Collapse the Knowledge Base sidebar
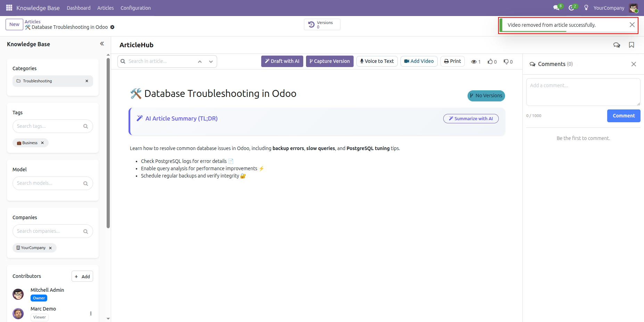The height and width of the screenshot is (322, 644). tap(102, 44)
